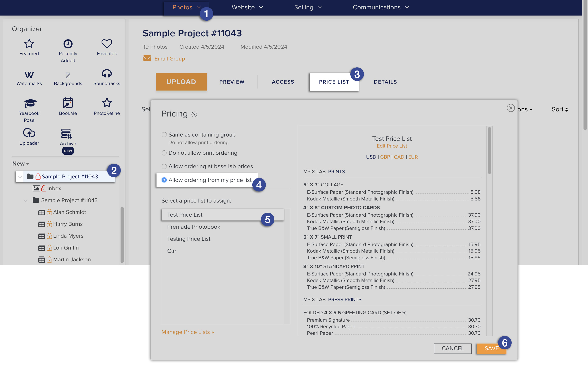This screenshot has width=588, height=366.
Task: Open the Edit Price List link
Action: [x=392, y=146]
